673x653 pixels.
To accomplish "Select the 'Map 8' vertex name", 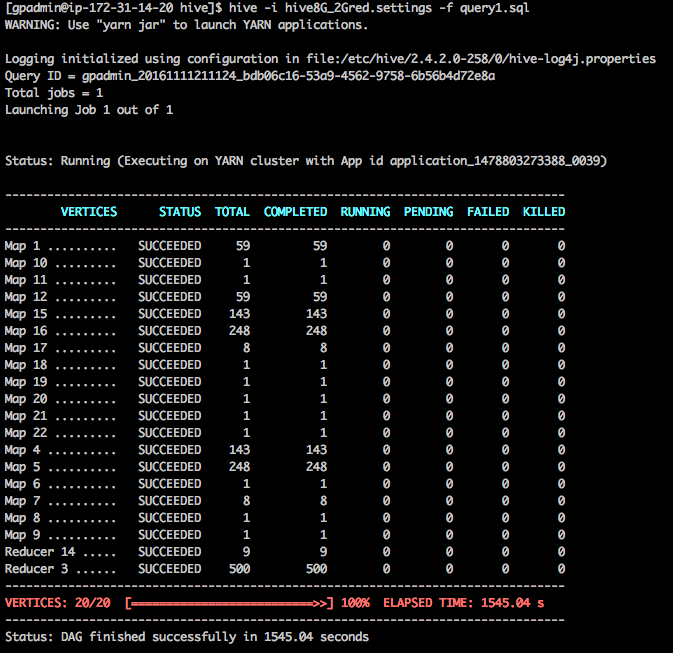I will 22,518.
